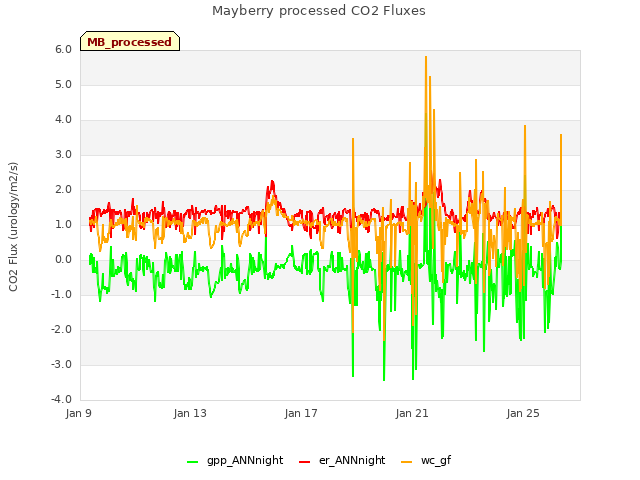The image size is (640, 480).
Task: Click the 2.0 y-axis tick label
Action: click(63, 190)
